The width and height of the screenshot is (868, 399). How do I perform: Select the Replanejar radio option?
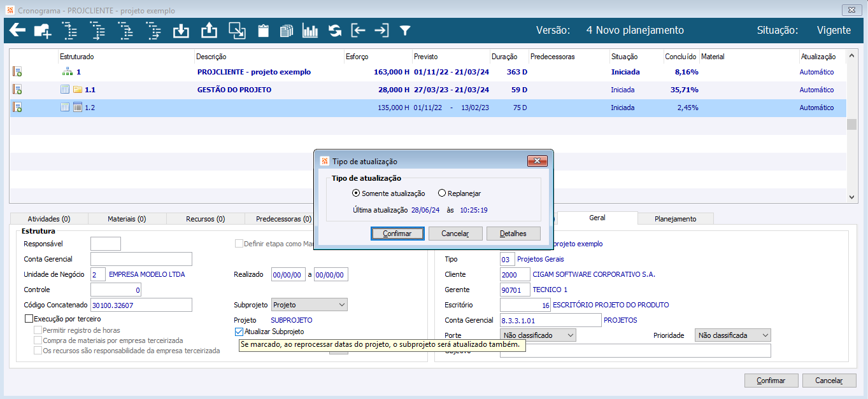click(x=442, y=193)
